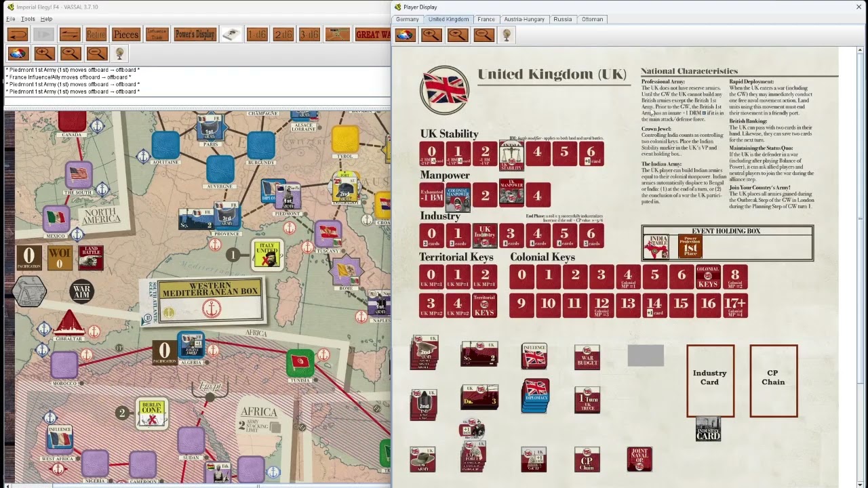The height and width of the screenshot is (488, 868).
Task: Open the File menu
Action: (11, 19)
